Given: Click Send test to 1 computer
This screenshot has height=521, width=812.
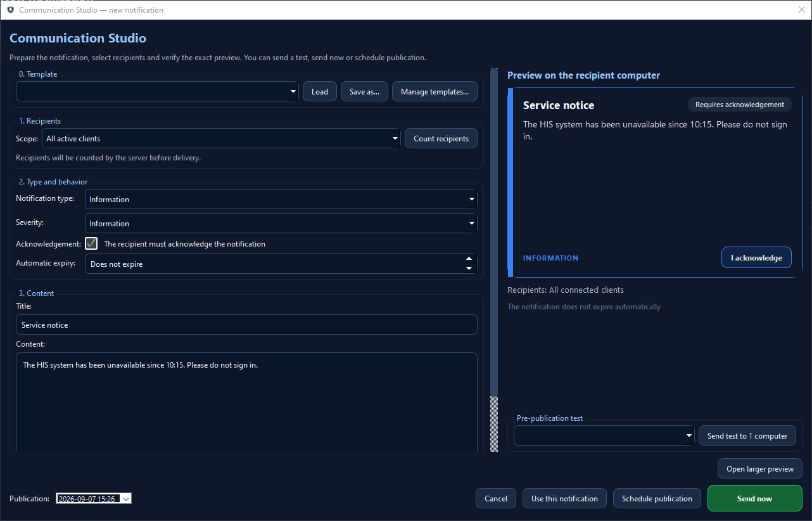Looking at the screenshot, I should (747, 435).
